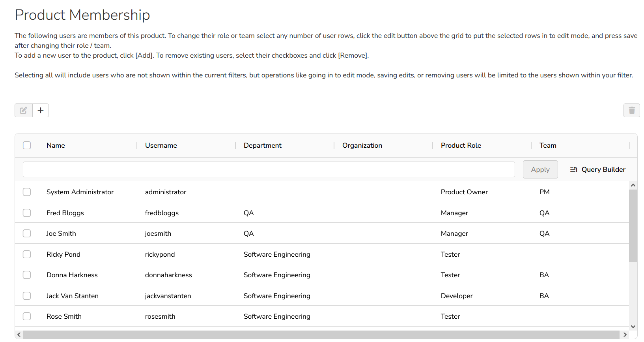Open the Query Builder

coord(597,169)
